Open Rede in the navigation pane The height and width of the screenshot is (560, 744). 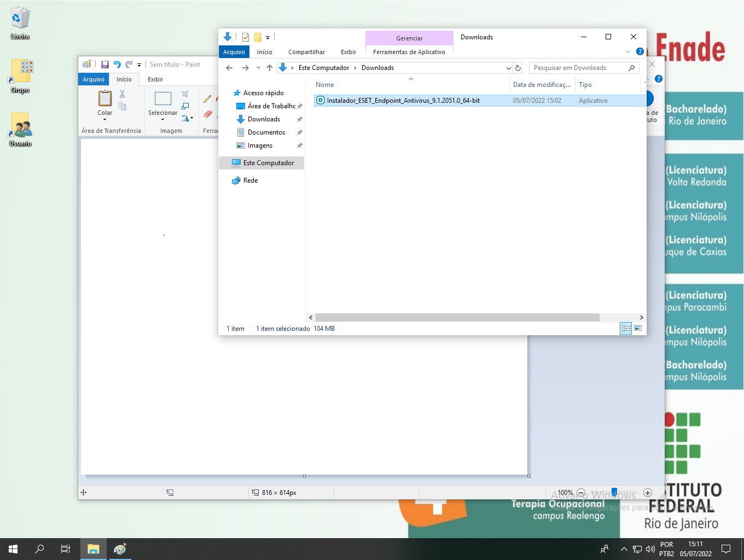coord(251,180)
